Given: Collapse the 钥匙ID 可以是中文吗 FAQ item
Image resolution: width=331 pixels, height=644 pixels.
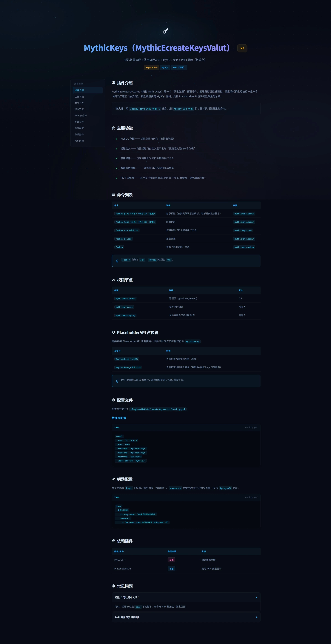Looking at the screenshot, I should (186, 598).
